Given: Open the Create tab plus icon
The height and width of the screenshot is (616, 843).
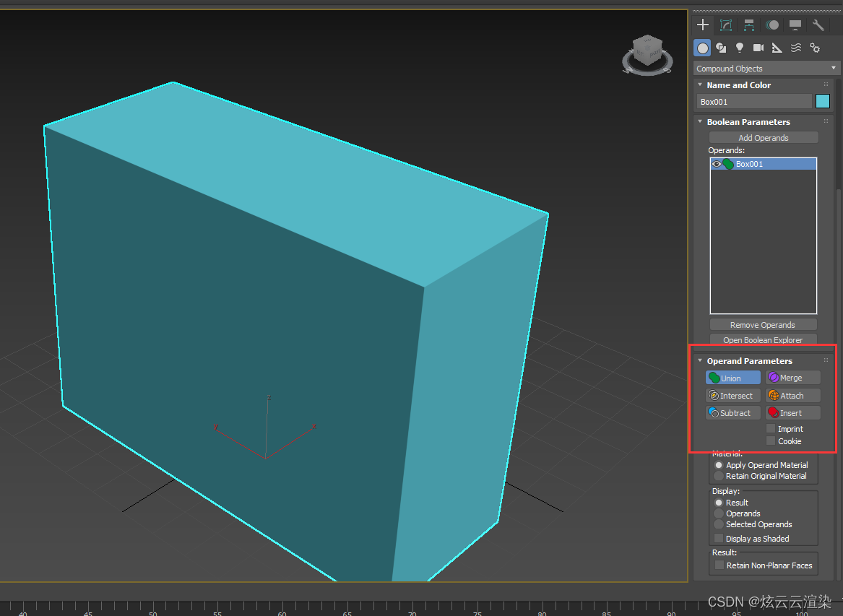Looking at the screenshot, I should click(703, 25).
